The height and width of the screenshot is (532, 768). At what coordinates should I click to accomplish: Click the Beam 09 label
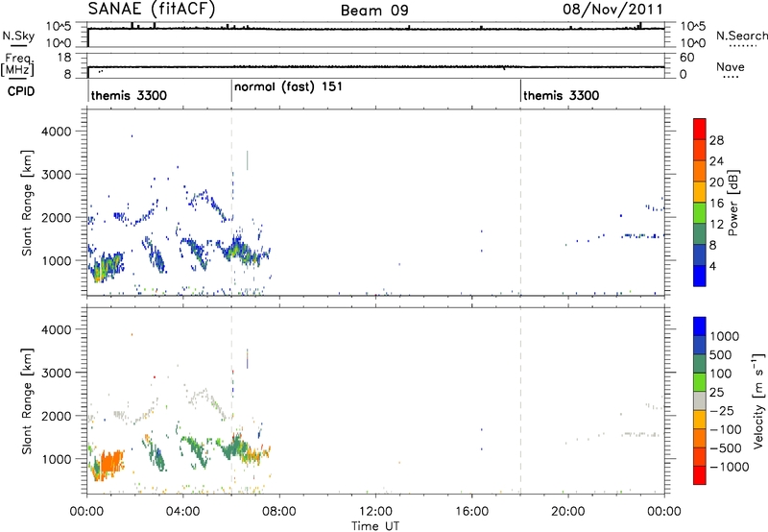point(374,11)
